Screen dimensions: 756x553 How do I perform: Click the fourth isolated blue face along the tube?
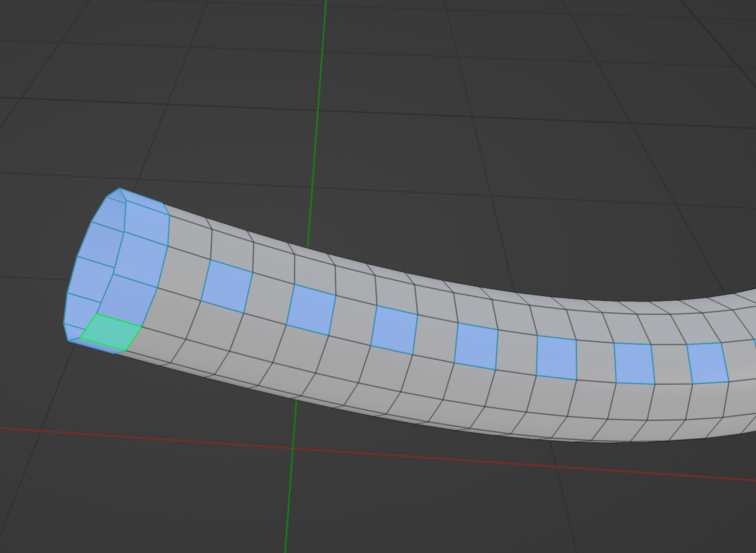(476, 346)
